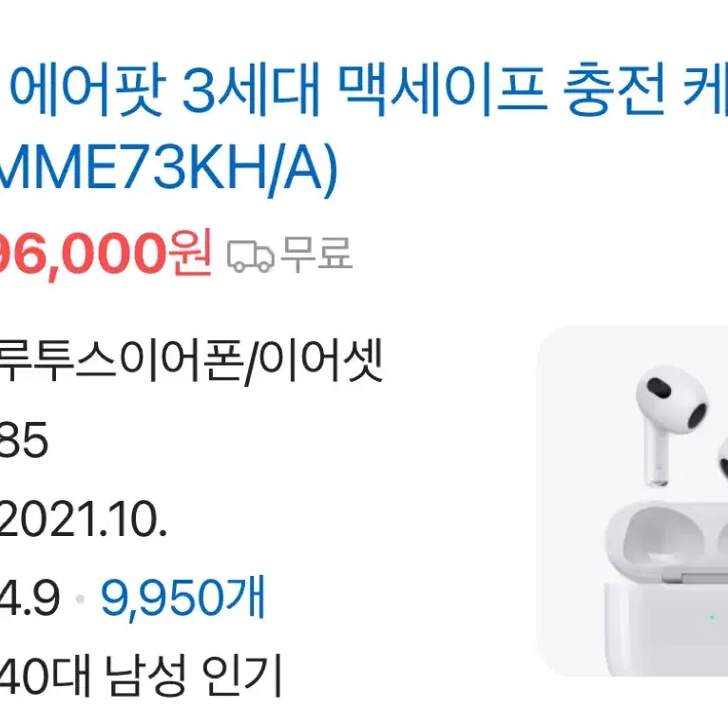Click the red 96,000원 price
Viewport: 728px width, 728px height.
[105, 255]
